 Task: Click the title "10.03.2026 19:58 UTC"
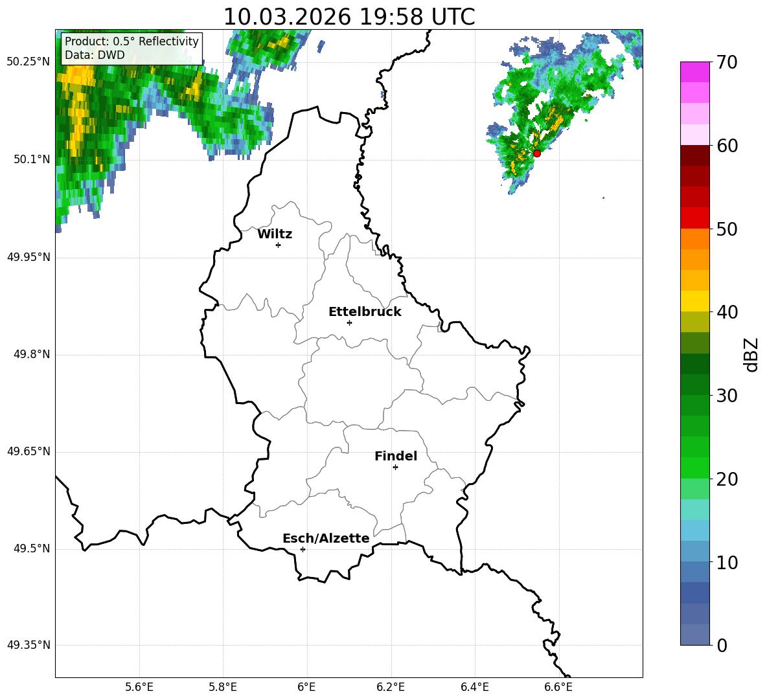point(349,17)
